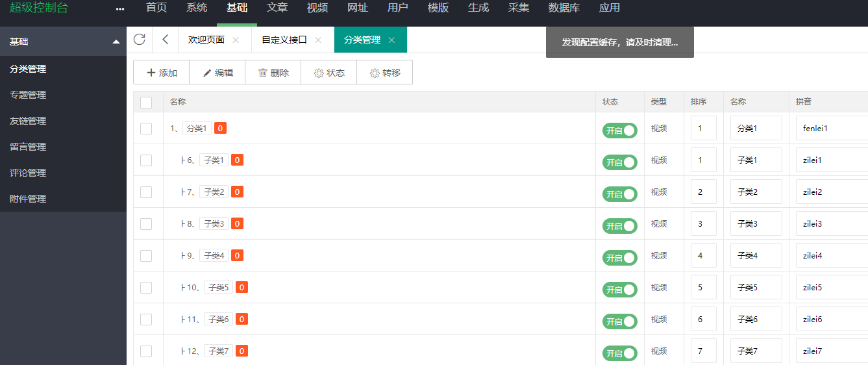Click the pinyin field containing fenlei1
Screen dimensions: 868x365
832,128
